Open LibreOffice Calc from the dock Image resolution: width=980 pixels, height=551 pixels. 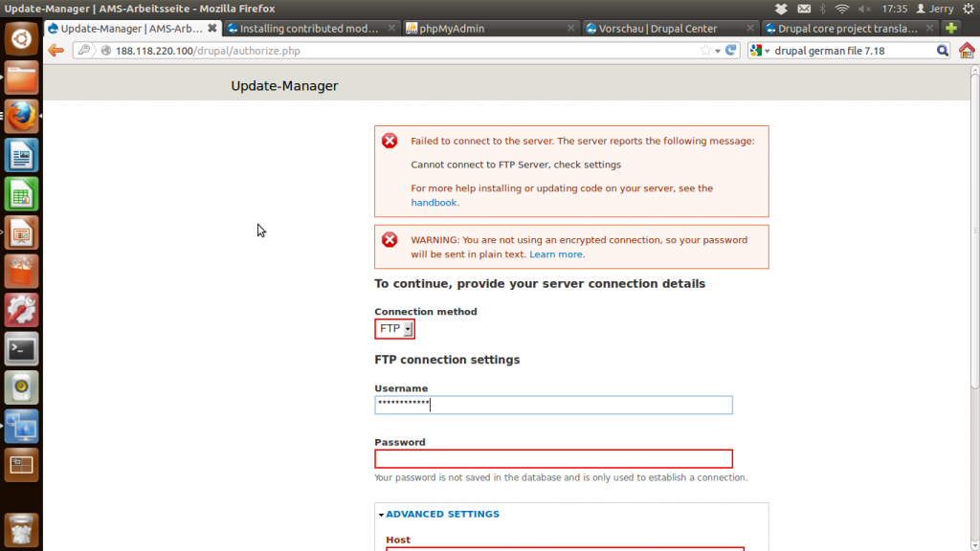(21, 194)
